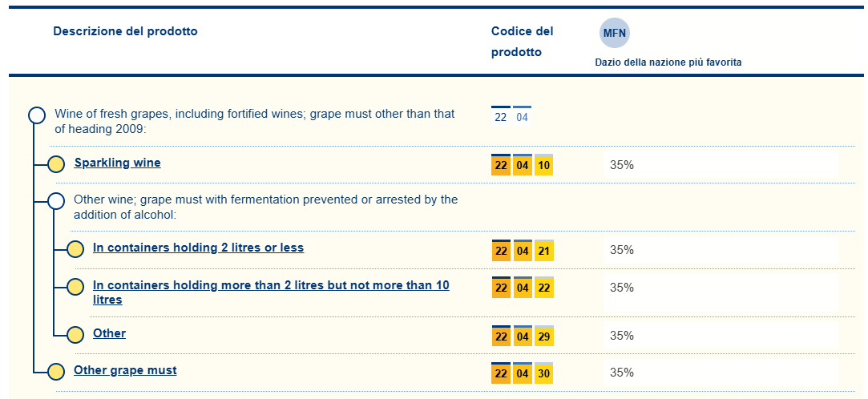868x399 pixels.
Task: Open containers more than 2 litres link
Action: pyautogui.click(x=271, y=285)
